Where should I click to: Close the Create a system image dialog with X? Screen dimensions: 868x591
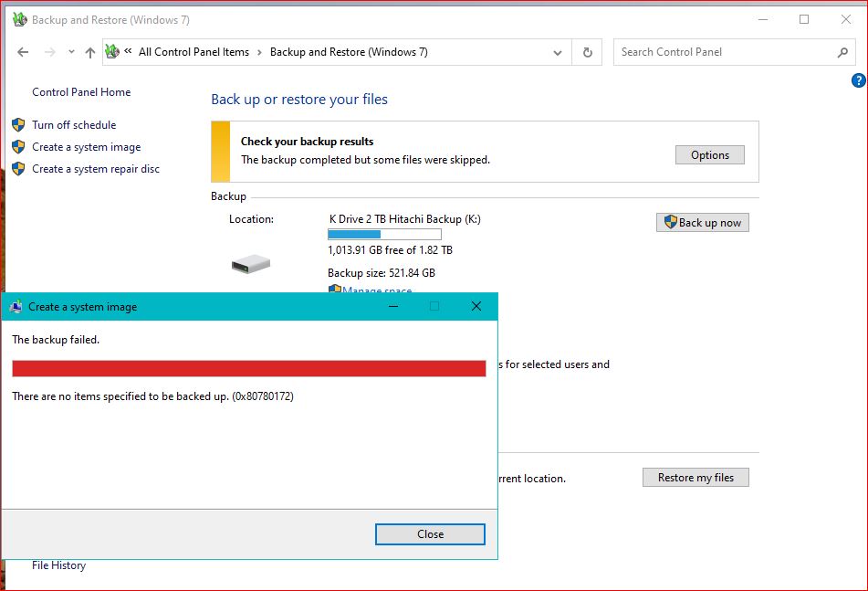point(476,306)
